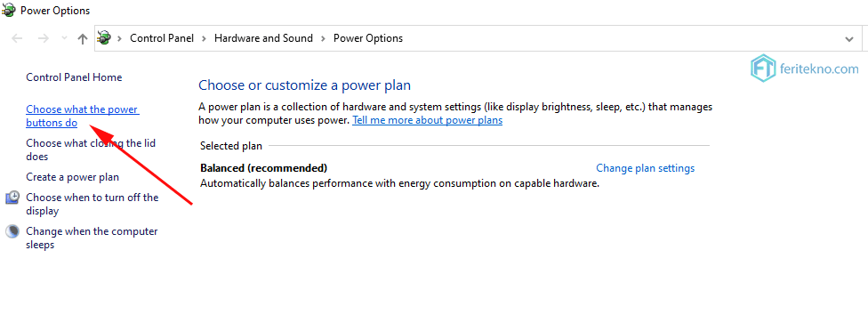Viewport: 868px width, 331px height.
Task: Select Choose what closing the lid does
Action: (91, 150)
